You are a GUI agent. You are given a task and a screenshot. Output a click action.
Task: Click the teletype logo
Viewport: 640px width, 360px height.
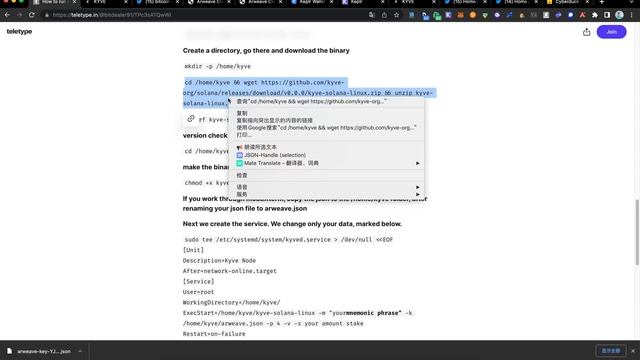[x=19, y=31]
